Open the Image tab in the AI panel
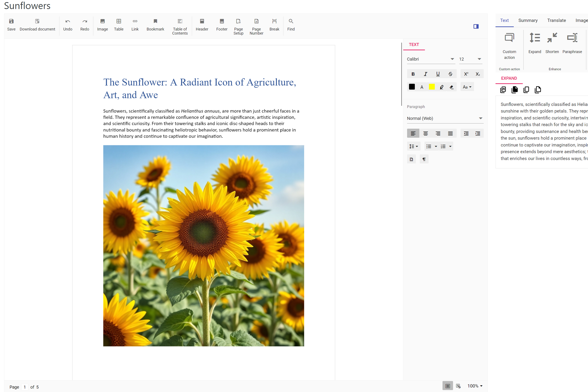The width and height of the screenshot is (588, 392). click(x=582, y=20)
